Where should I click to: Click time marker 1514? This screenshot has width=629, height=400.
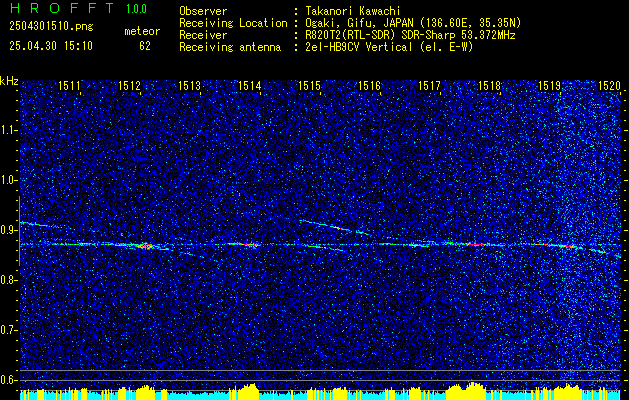(x=250, y=86)
